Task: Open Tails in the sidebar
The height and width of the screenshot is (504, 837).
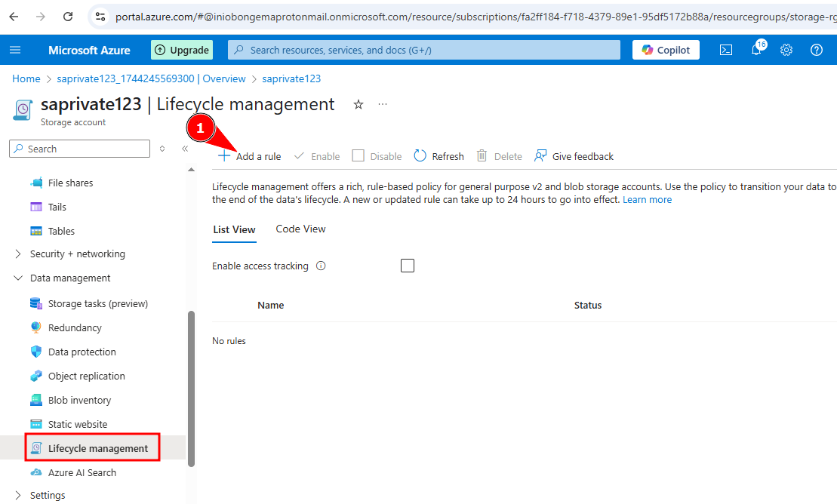Action: pyautogui.click(x=57, y=207)
